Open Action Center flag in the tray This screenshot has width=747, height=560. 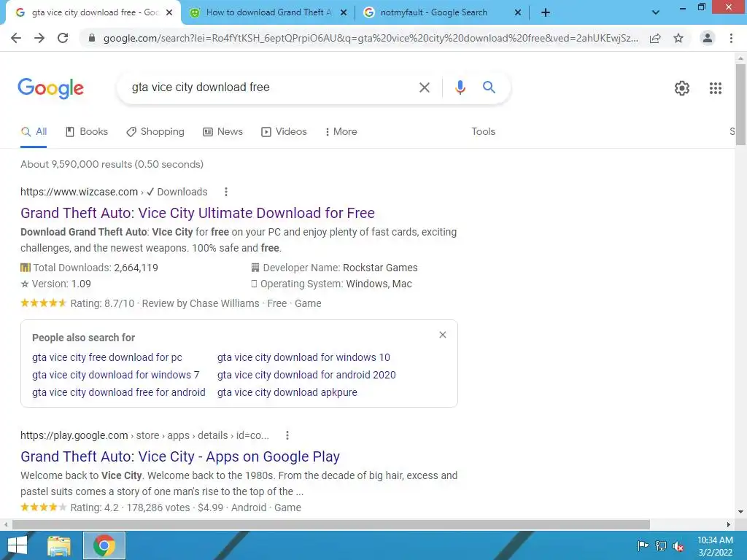643,545
